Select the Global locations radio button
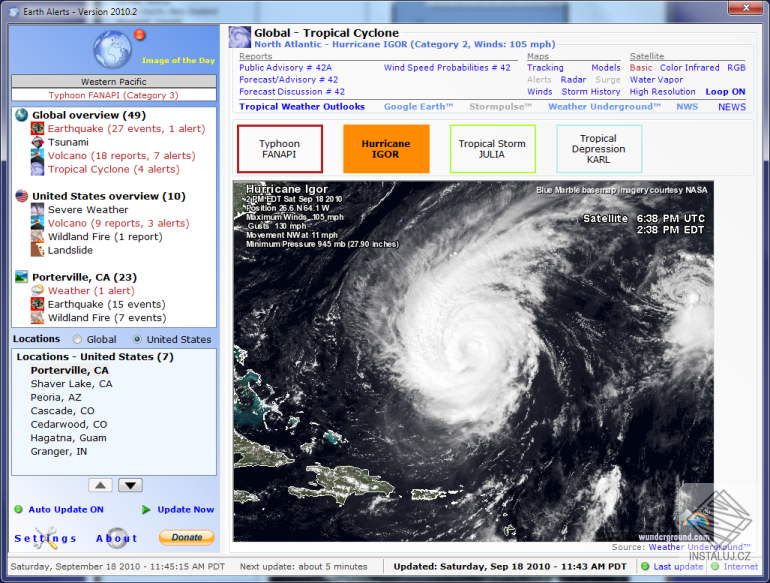The height and width of the screenshot is (583, 770). coord(77,339)
